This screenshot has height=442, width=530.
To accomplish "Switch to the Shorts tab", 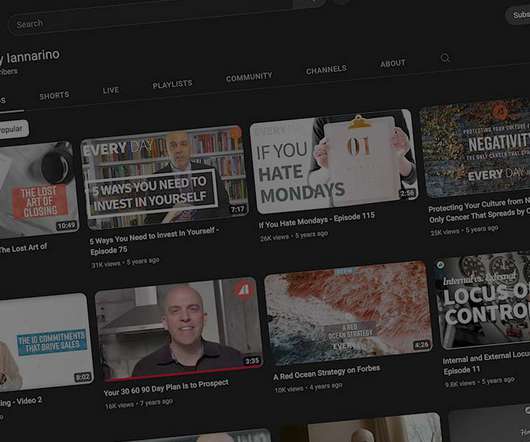I will 54,96.
